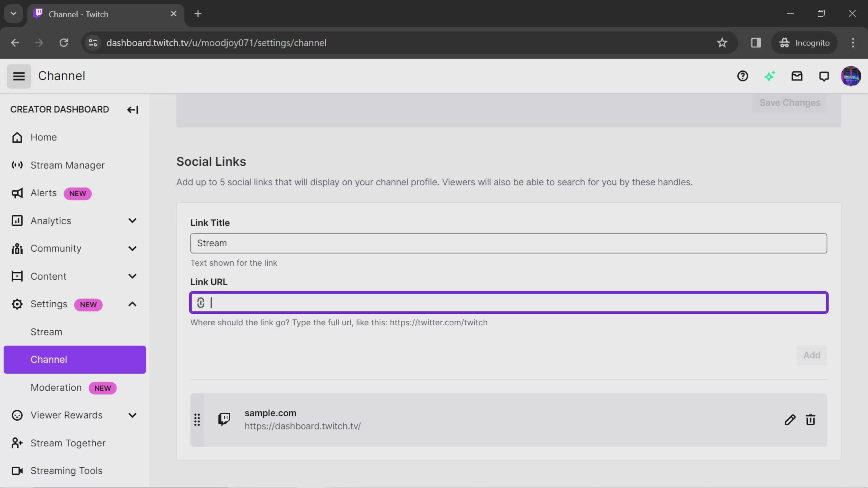Select the Channel settings menu item
The width and height of the screenshot is (868, 488).
pyautogui.click(x=49, y=359)
